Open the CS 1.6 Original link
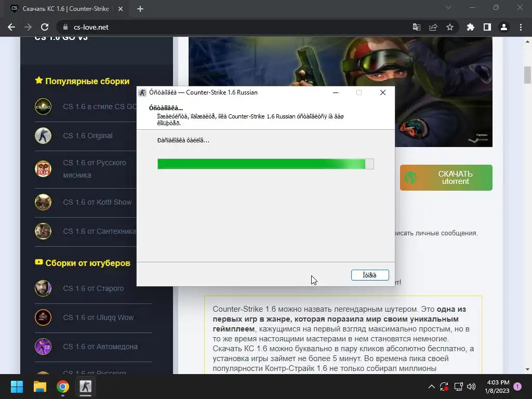Image resolution: width=532 pixels, height=399 pixels. tap(87, 136)
